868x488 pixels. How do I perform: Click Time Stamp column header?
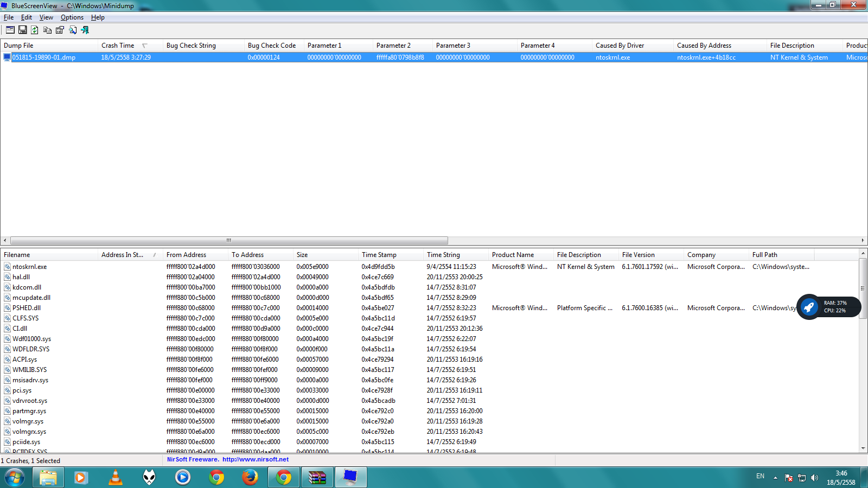click(x=391, y=255)
